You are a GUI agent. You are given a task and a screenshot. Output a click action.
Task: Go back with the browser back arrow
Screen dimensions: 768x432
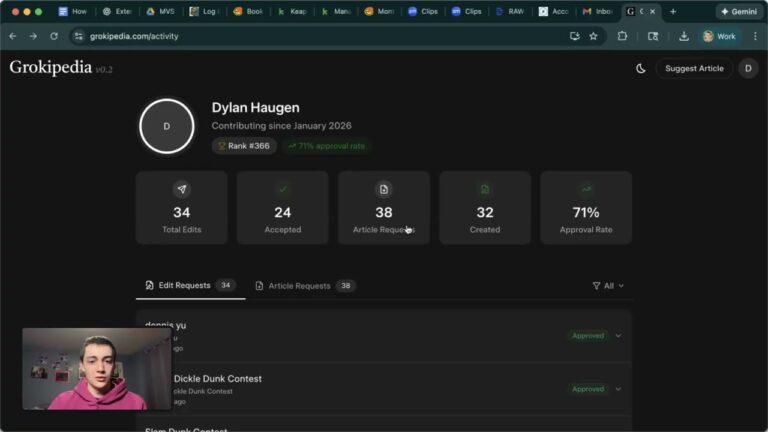click(x=13, y=36)
